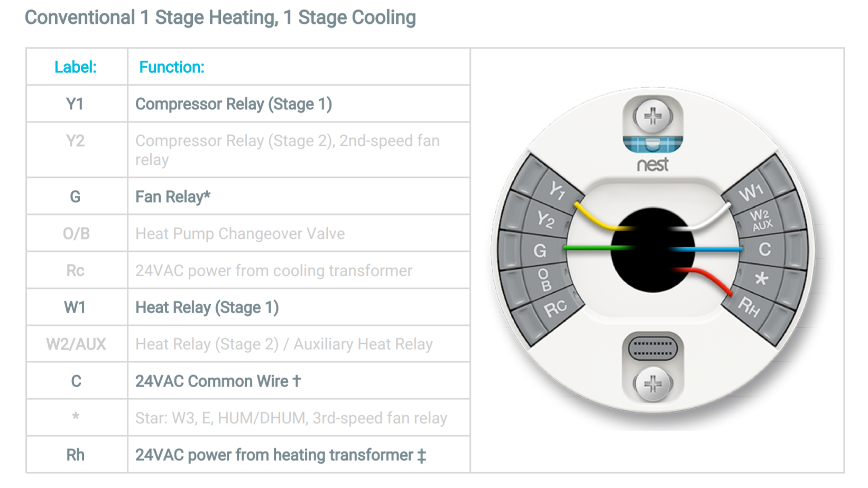
Task: Click the "Conventional 1 Stage Heating" title
Action: (x=220, y=17)
